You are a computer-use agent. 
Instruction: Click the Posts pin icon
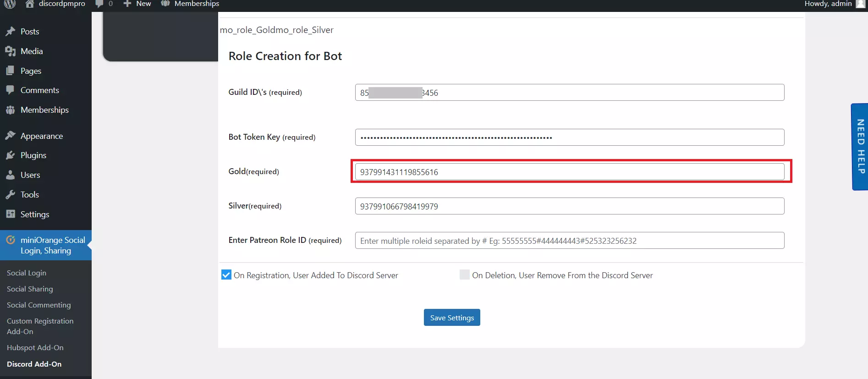[11, 32]
